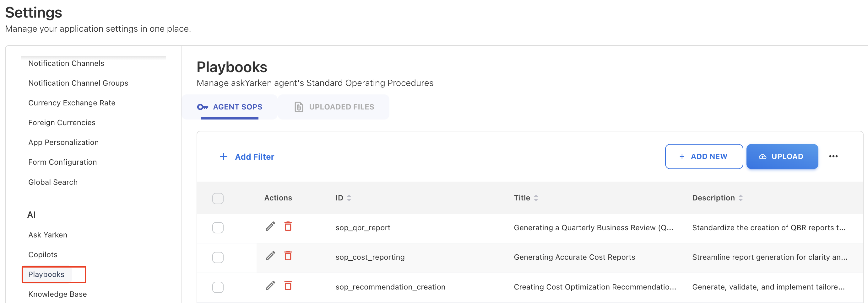Click the blue Upload button
The width and height of the screenshot is (868, 303).
(782, 157)
